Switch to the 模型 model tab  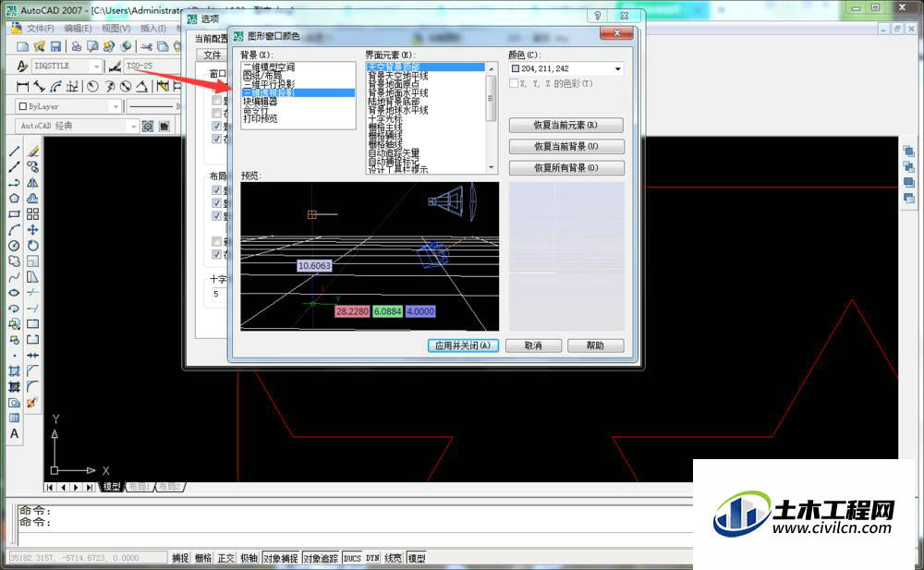(x=112, y=487)
